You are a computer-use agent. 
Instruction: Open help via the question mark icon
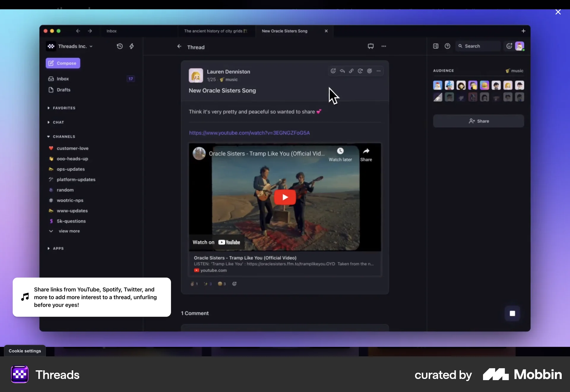pyautogui.click(x=447, y=46)
